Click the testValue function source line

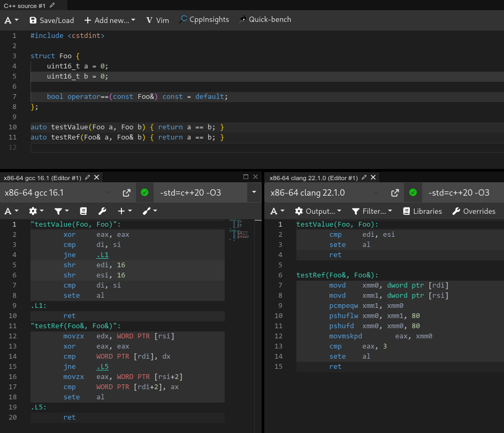[x=127, y=127]
